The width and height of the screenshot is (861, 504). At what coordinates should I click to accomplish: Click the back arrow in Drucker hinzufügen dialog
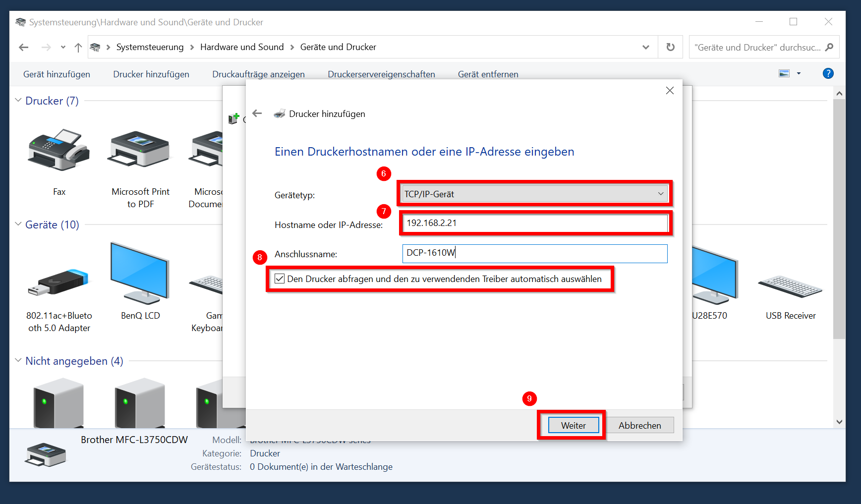[257, 113]
